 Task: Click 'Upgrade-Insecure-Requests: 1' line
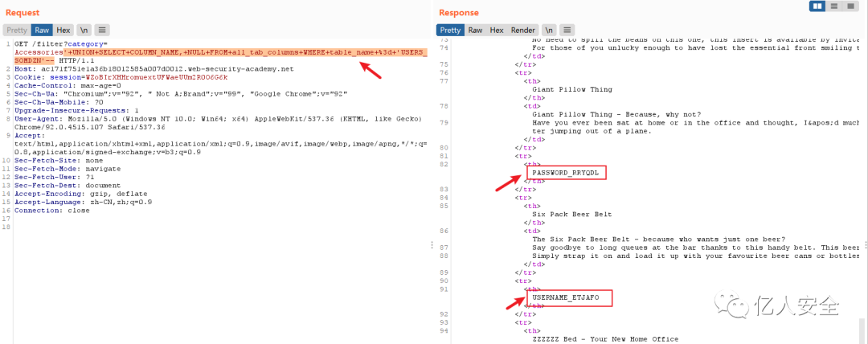76,110
